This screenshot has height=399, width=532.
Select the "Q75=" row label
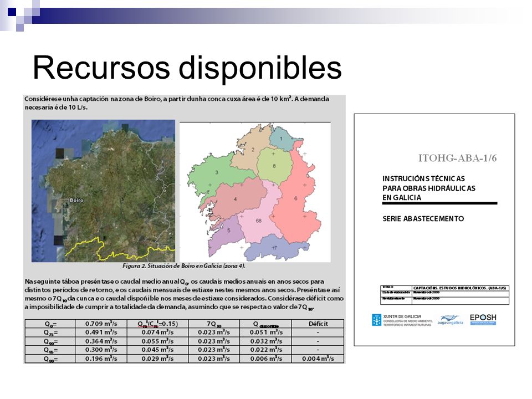(50, 332)
